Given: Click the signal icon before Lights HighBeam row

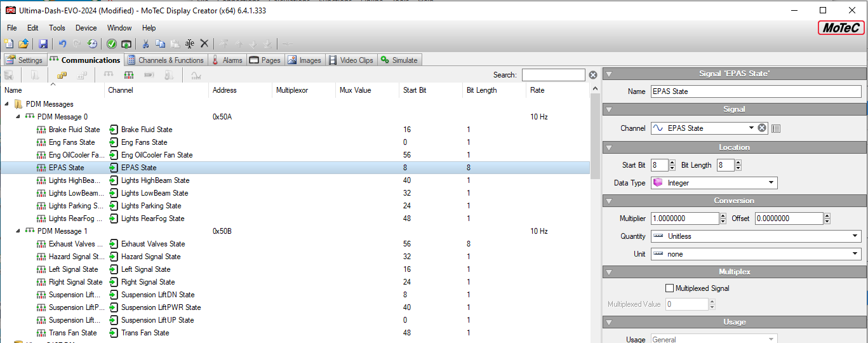Looking at the screenshot, I should [x=41, y=180].
